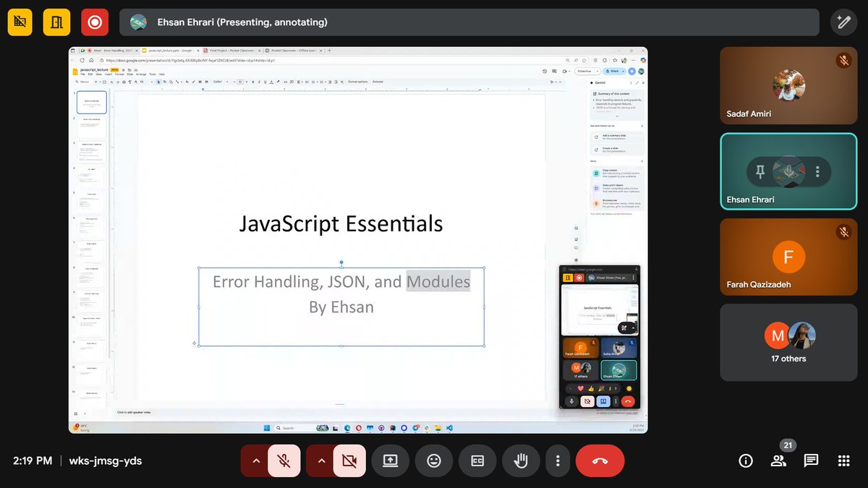This screenshot has height=488, width=868.
Task: Open more options via the three-dot menu
Action: click(x=558, y=461)
